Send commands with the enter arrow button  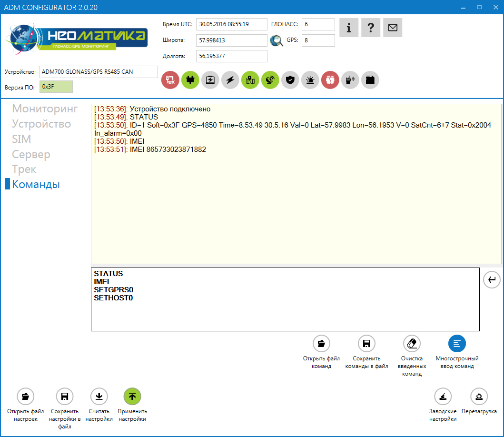492,280
